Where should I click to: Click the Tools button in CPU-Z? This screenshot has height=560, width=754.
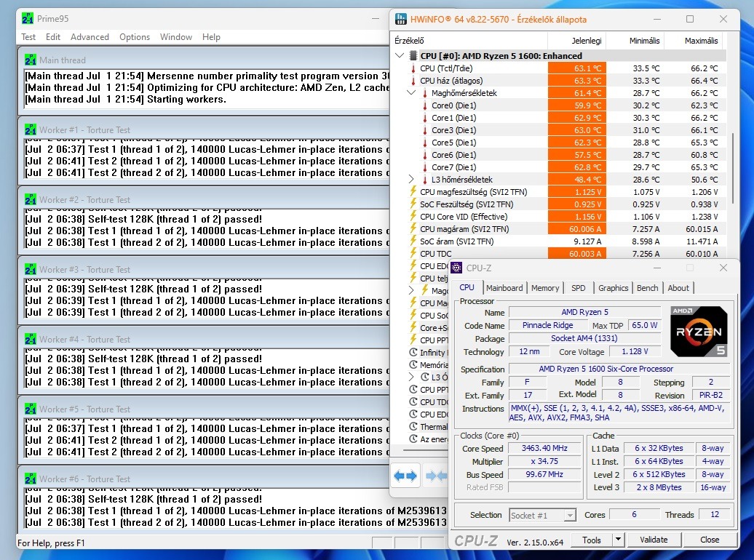592,540
